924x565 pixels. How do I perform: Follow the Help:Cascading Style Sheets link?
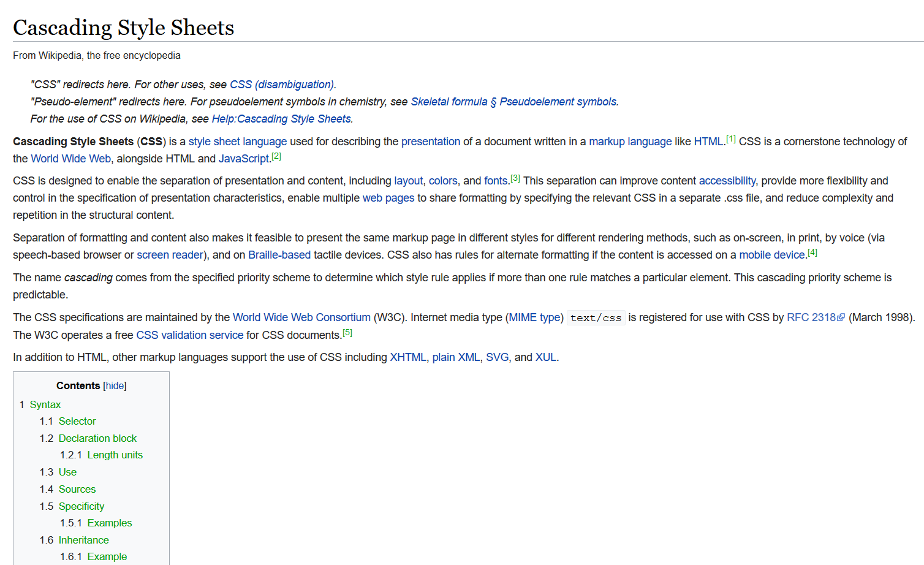pos(281,119)
